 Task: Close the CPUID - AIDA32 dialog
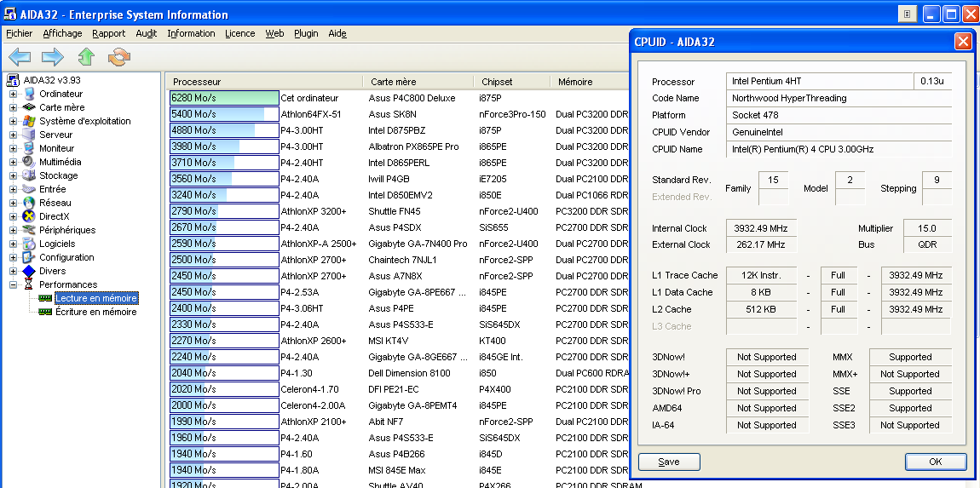coord(962,42)
